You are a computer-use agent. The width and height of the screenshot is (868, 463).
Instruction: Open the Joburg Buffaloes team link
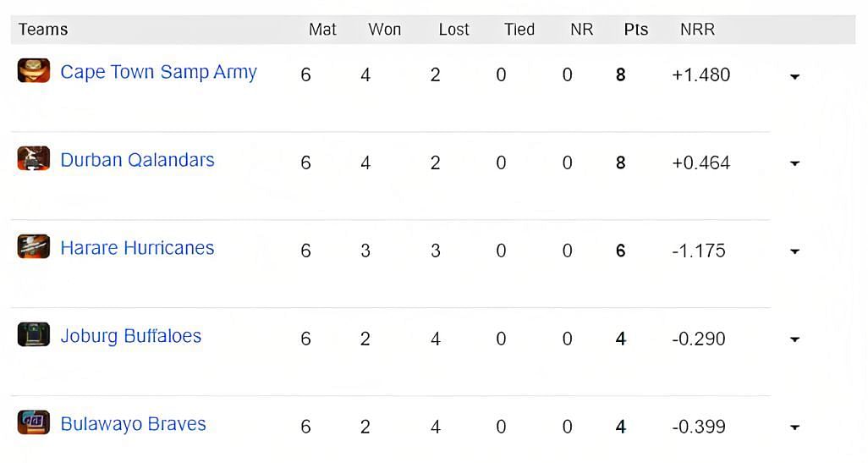point(130,336)
